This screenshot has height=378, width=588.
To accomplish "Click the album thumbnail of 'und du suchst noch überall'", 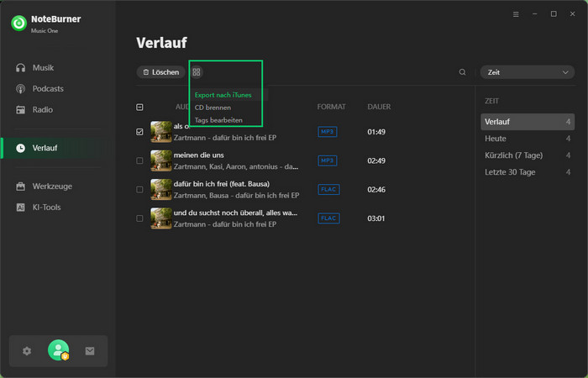I will tap(161, 218).
